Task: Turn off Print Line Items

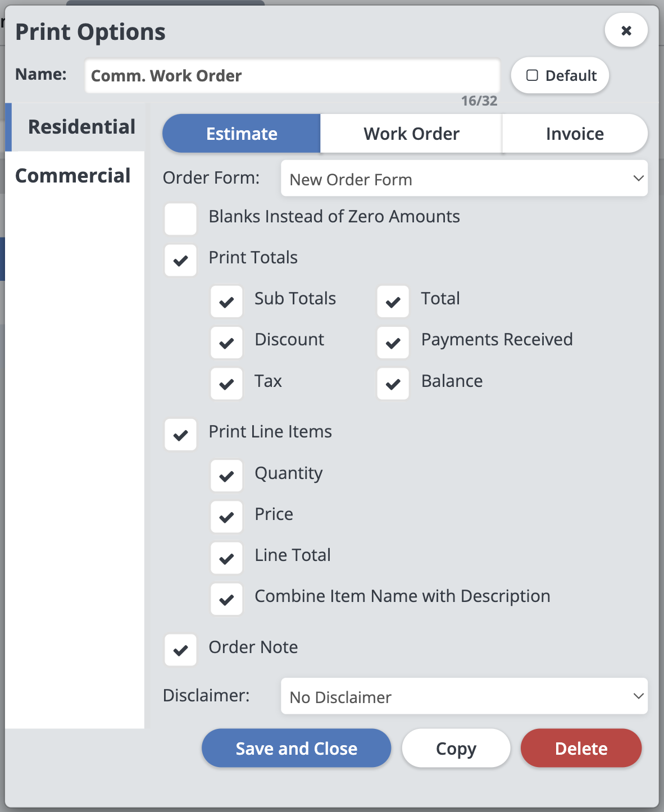Action: click(180, 435)
